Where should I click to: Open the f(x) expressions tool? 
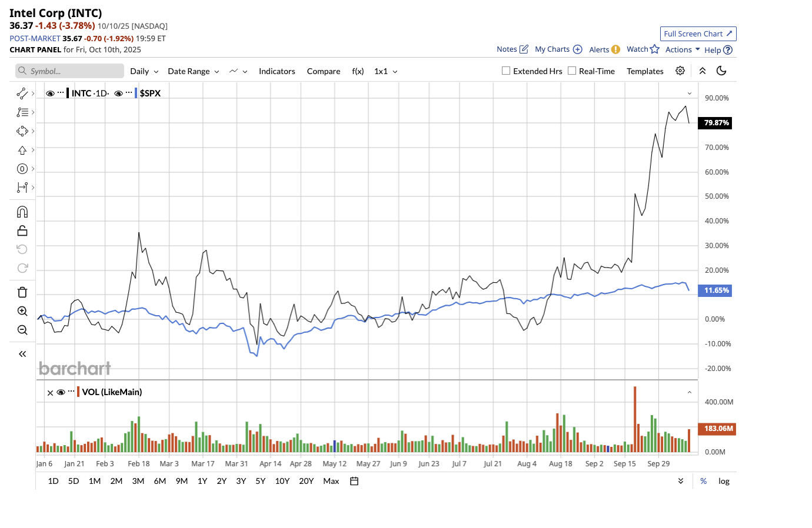point(358,71)
